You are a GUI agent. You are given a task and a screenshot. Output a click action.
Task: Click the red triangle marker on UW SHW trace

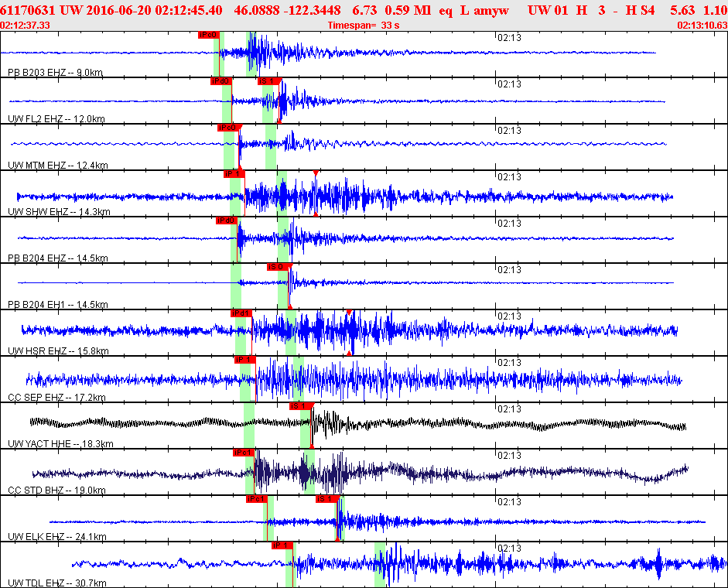(316, 173)
